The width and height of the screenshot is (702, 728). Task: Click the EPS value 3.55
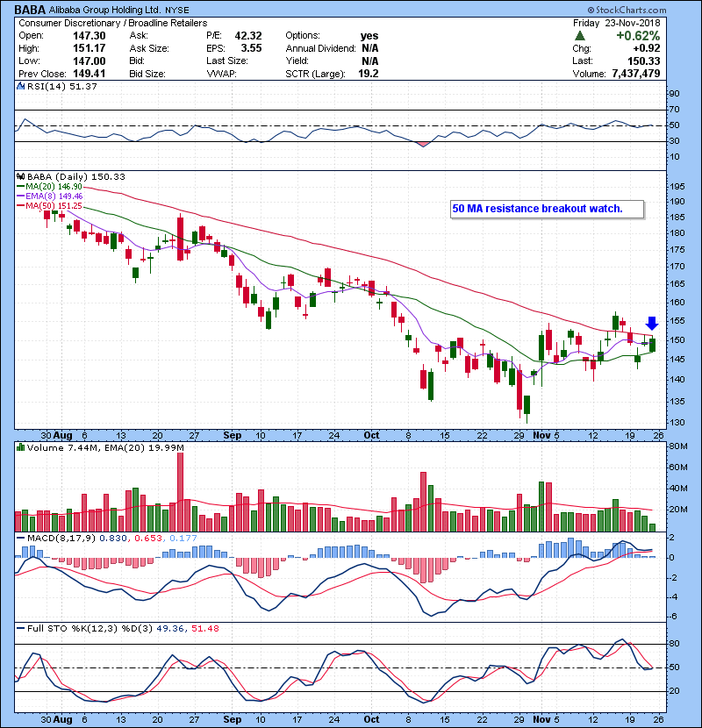click(x=251, y=48)
